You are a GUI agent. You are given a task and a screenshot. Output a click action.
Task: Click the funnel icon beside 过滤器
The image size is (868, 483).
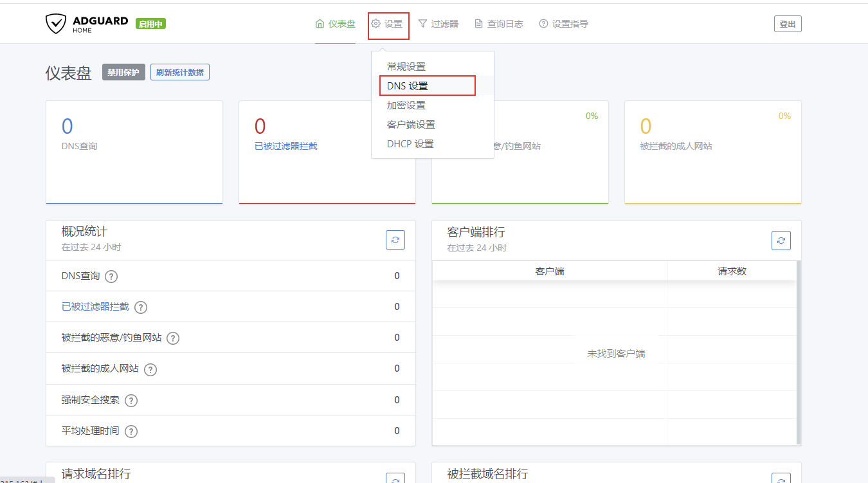pyautogui.click(x=422, y=24)
